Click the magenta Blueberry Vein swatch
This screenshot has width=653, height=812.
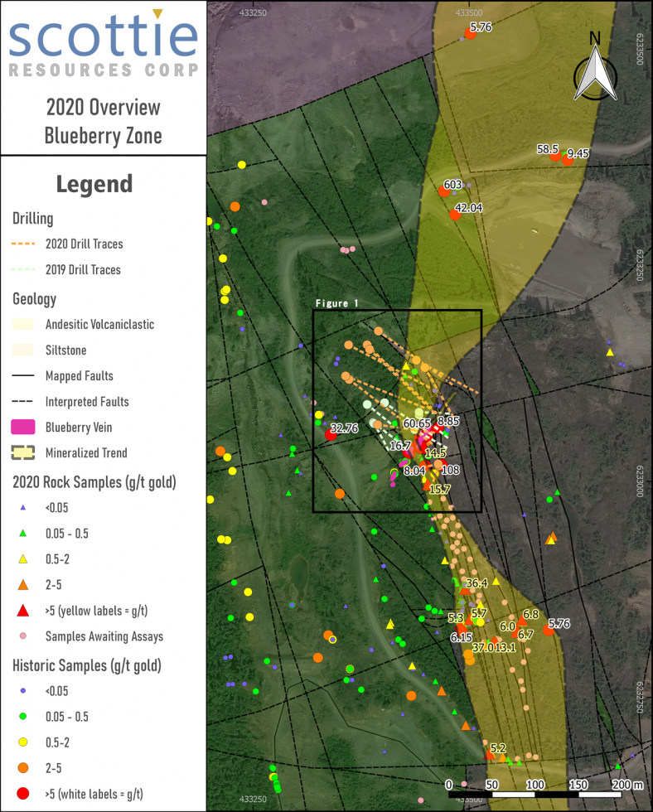click(24, 428)
